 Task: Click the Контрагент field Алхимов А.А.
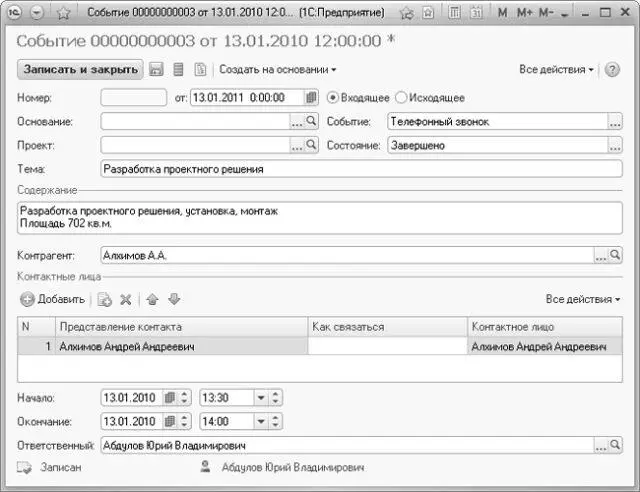coord(347,255)
